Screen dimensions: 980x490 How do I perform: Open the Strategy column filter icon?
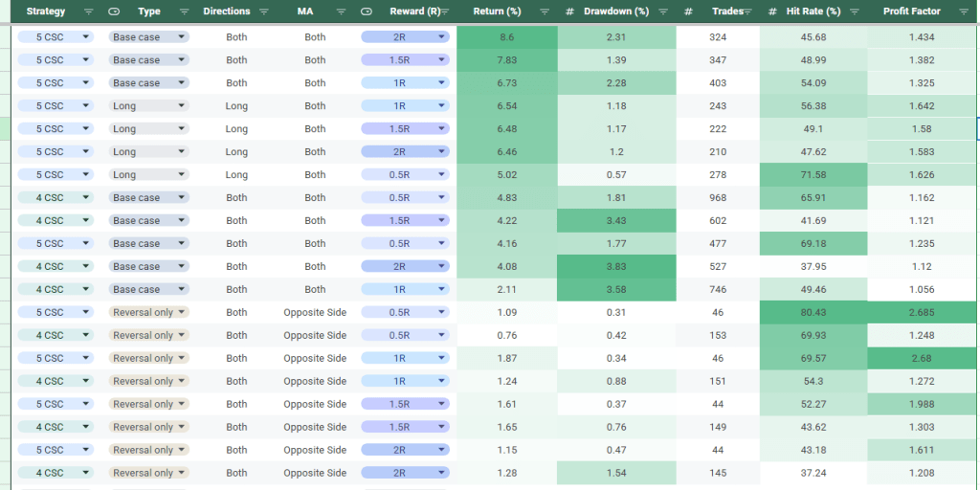tap(89, 11)
